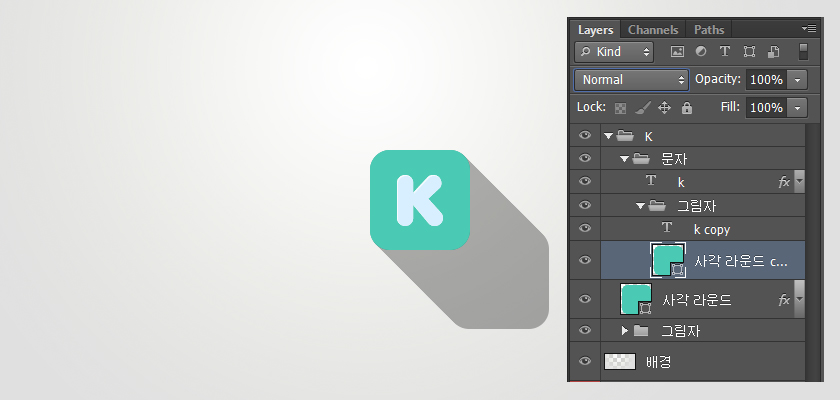Switch to the Layers tab
840x400 pixels.
[595, 30]
